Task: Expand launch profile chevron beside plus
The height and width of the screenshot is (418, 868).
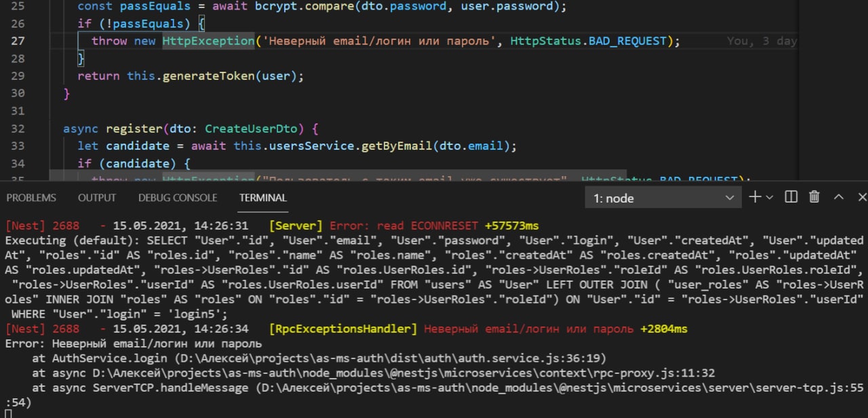Action: click(x=770, y=197)
